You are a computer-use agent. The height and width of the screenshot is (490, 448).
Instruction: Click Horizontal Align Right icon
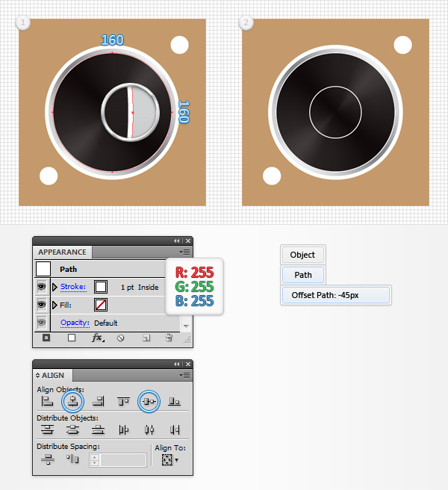point(99,401)
